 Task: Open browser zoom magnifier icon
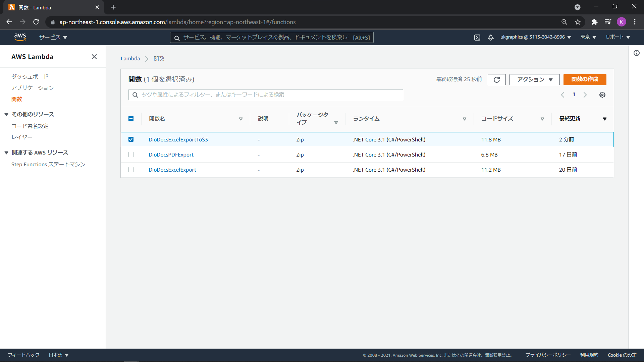(x=564, y=22)
